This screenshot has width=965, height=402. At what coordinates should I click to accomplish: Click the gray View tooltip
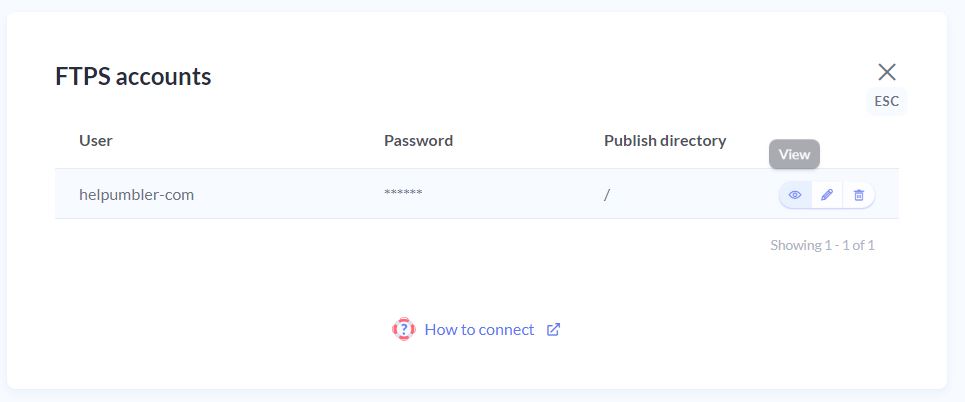795,154
